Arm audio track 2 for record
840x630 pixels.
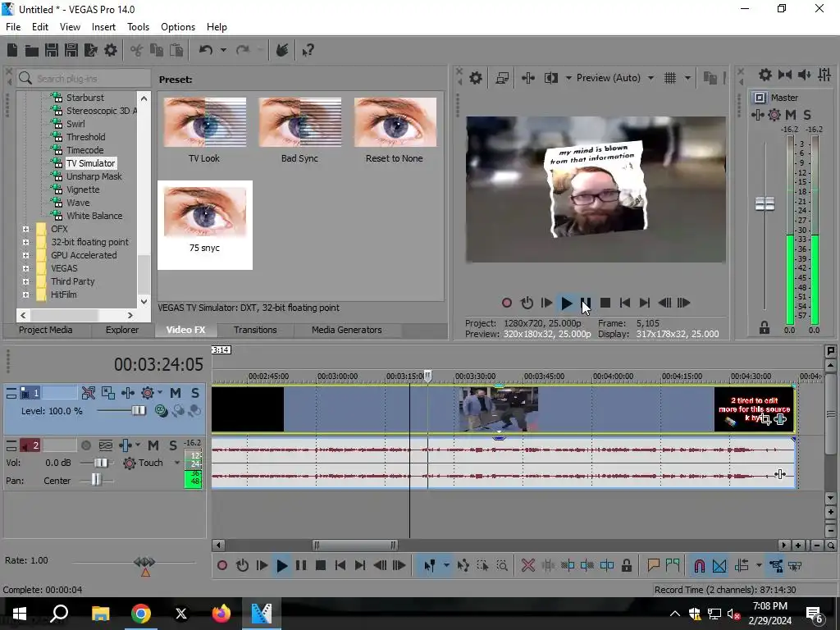(x=85, y=445)
